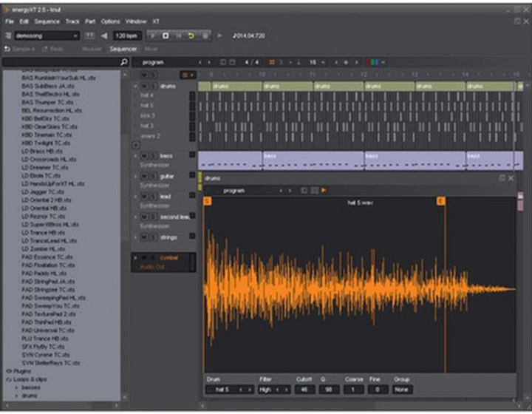Screen dimensions: 532x414
Task: Stop playback with the transport stop button
Action: click(166, 35)
